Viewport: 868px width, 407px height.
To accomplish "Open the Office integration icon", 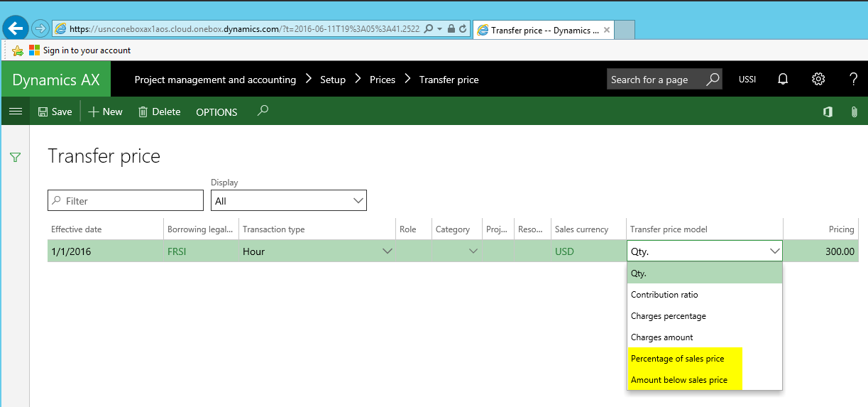I will click(828, 112).
